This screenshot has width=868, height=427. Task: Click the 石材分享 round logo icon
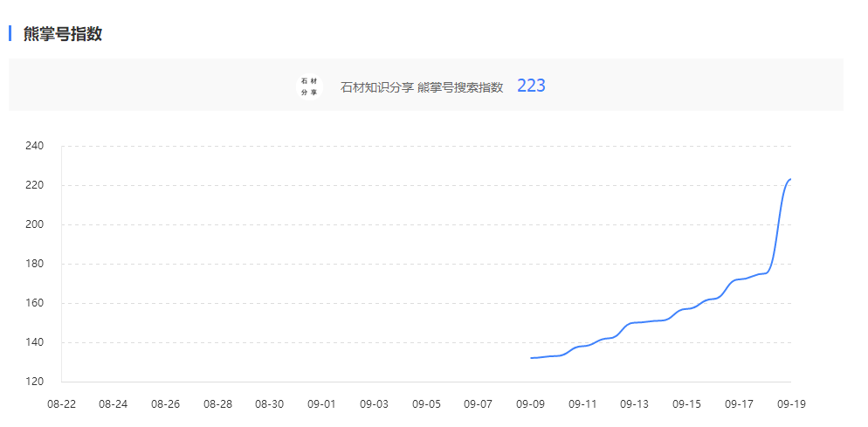309,86
